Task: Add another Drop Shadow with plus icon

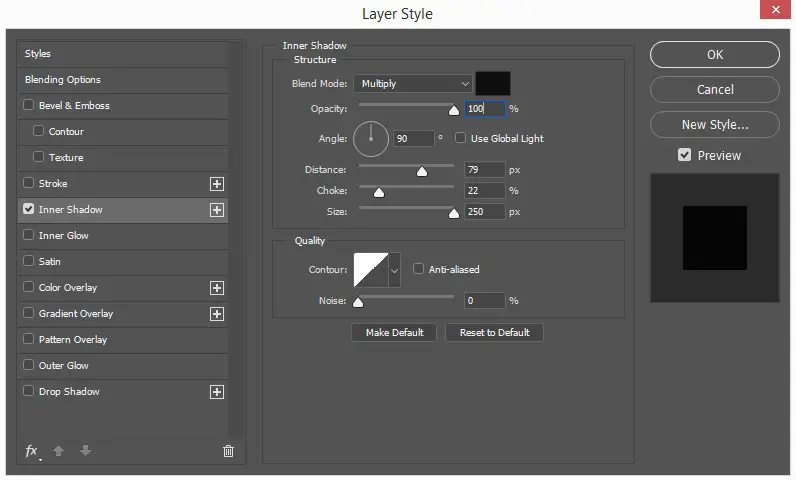Action: (x=217, y=392)
